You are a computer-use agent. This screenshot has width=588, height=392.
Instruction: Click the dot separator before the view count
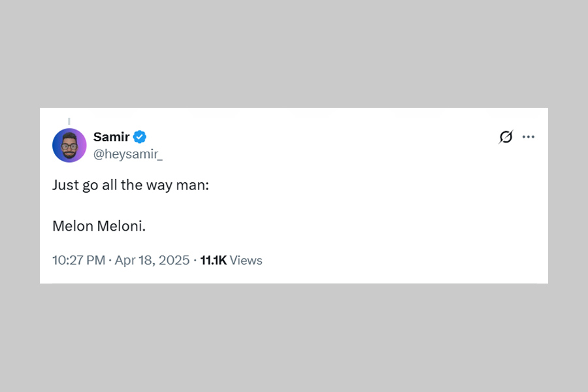click(195, 260)
